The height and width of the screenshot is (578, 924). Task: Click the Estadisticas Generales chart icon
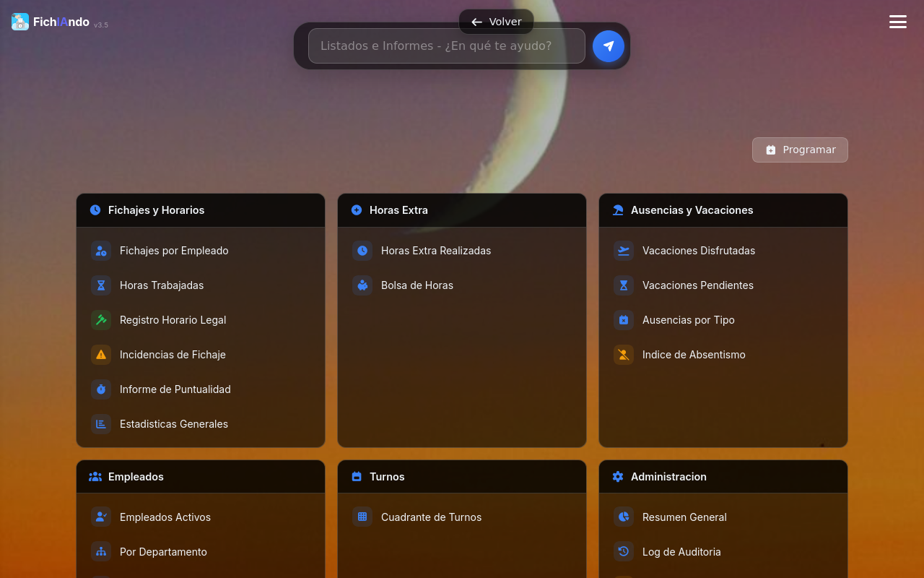click(x=101, y=424)
